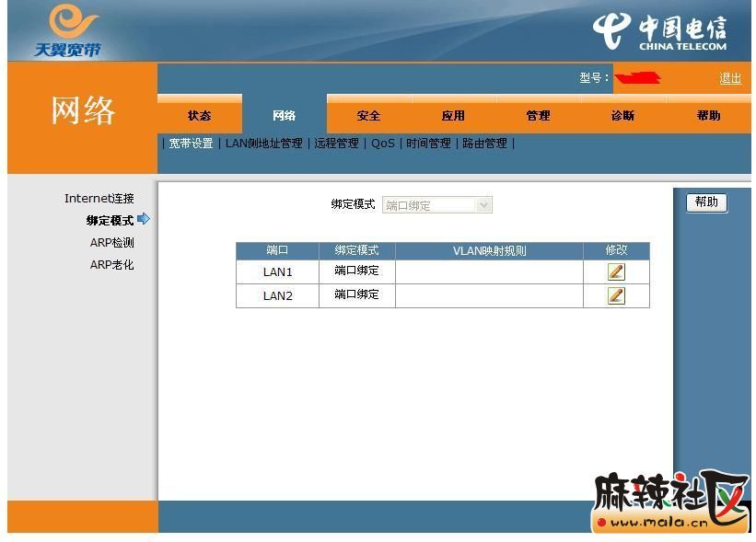Click the 天翼宽带 logo
Viewport: 756px width, 542px height.
pos(67,31)
